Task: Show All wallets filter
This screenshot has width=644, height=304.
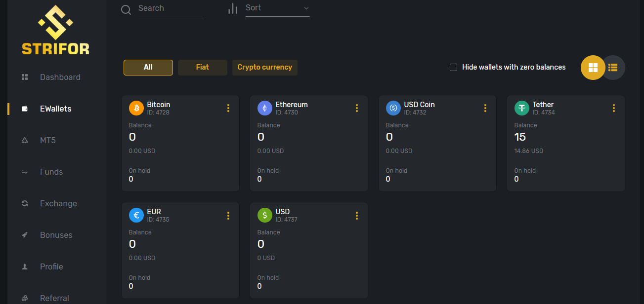Action: [148, 68]
